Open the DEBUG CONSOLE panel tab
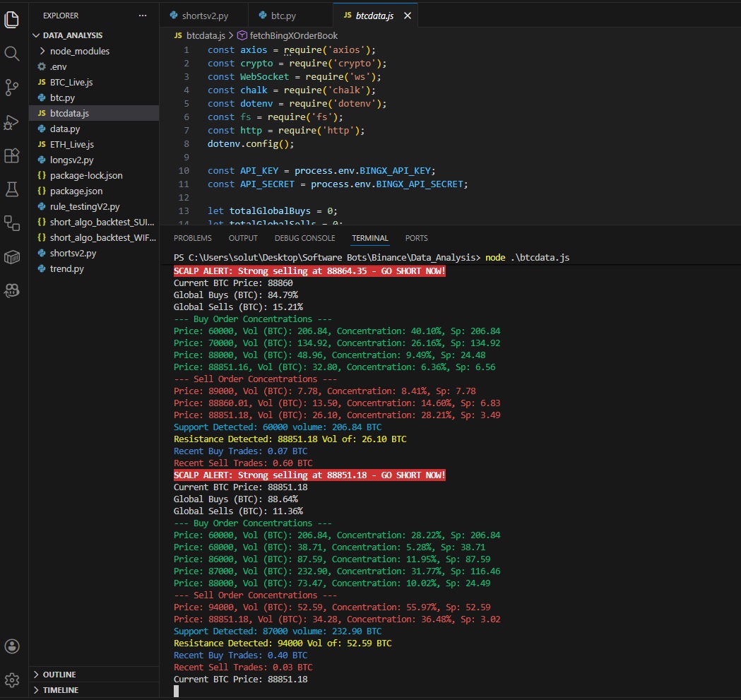This screenshot has height=700, width=741. click(304, 238)
